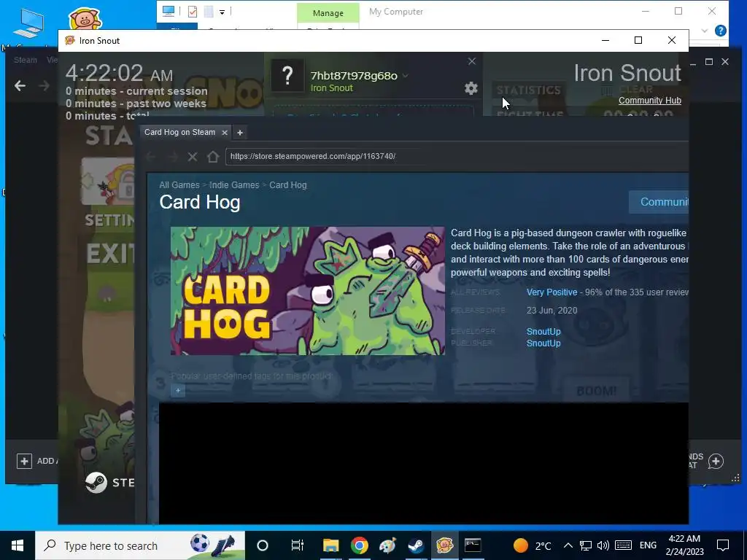
Task: Go to overlay browser home page
Action: 213,157
